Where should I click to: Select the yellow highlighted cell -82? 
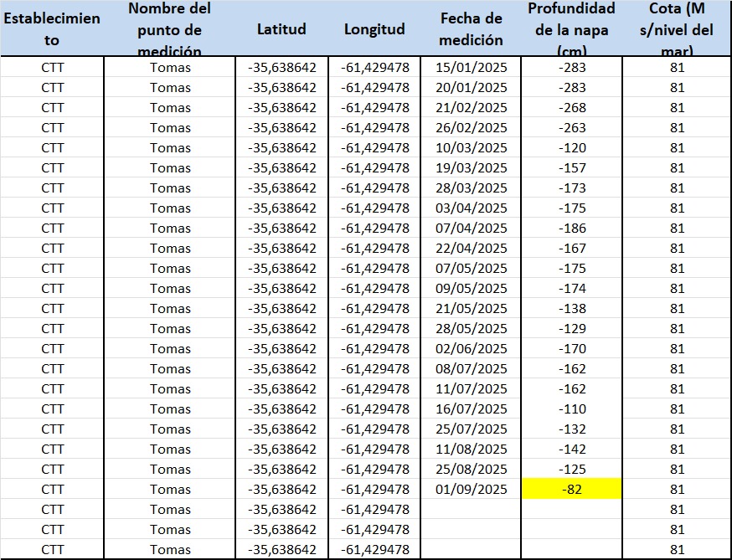pyautogui.click(x=571, y=489)
